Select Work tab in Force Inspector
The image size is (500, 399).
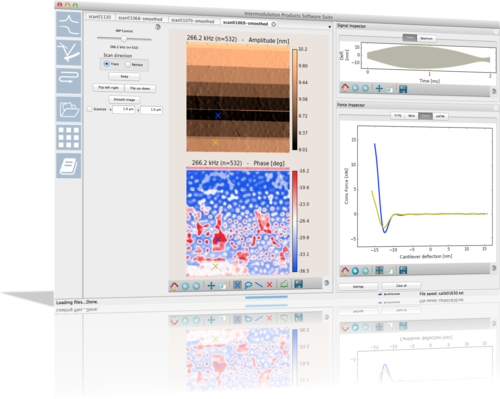pyautogui.click(x=411, y=116)
